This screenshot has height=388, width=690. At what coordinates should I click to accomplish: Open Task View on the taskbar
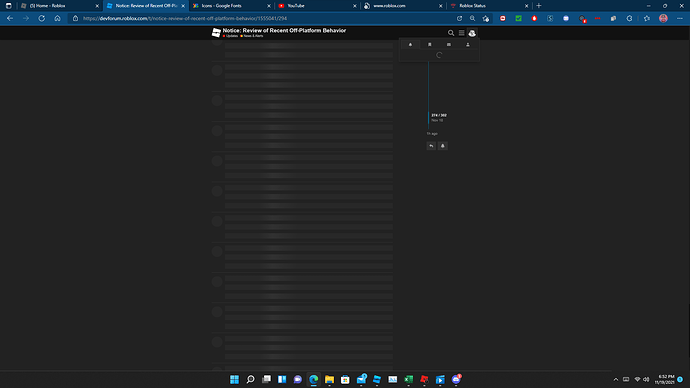click(266, 379)
